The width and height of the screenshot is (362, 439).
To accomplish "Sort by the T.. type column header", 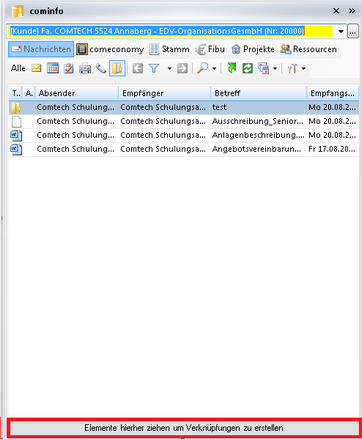I will pyautogui.click(x=16, y=93).
